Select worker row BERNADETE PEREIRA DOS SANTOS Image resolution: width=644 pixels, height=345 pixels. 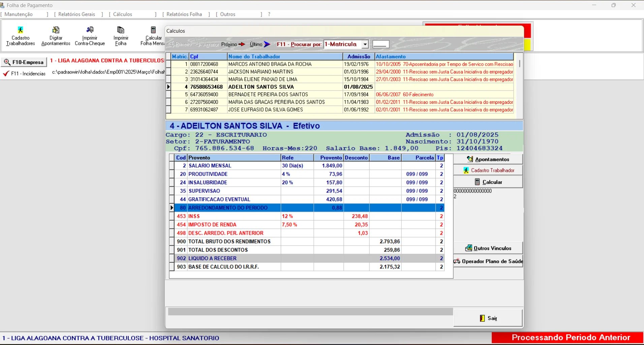(268, 95)
